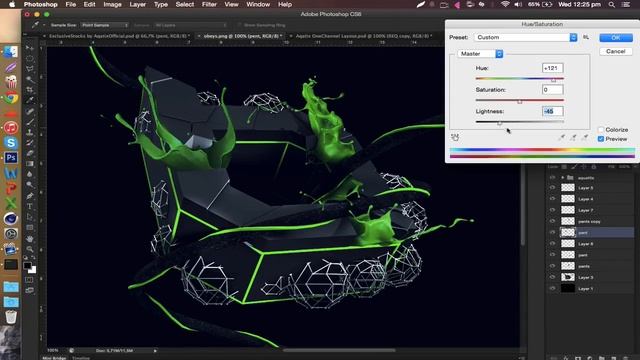Open Google Chrome from the Dock
640x360 pixels.
[x=11, y=98]
